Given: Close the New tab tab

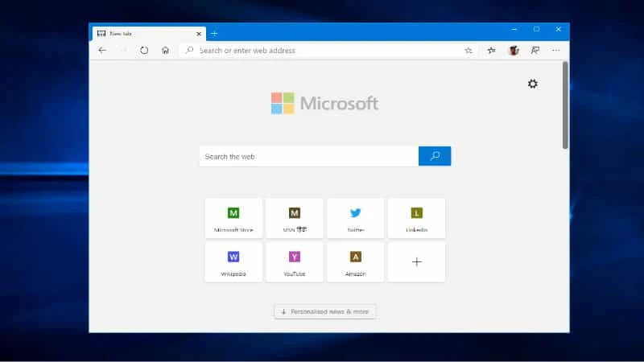Looking at the screenshot, I should point(199,34).
